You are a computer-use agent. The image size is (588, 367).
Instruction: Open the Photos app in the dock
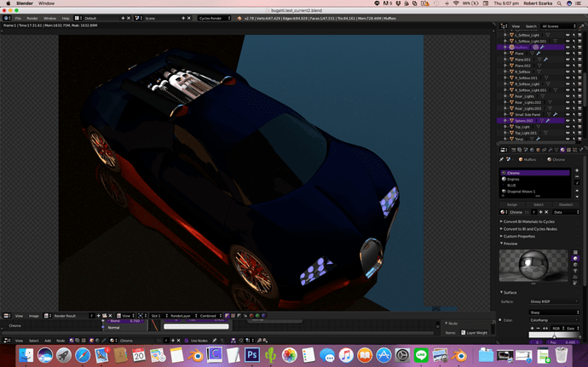point(291,355)
